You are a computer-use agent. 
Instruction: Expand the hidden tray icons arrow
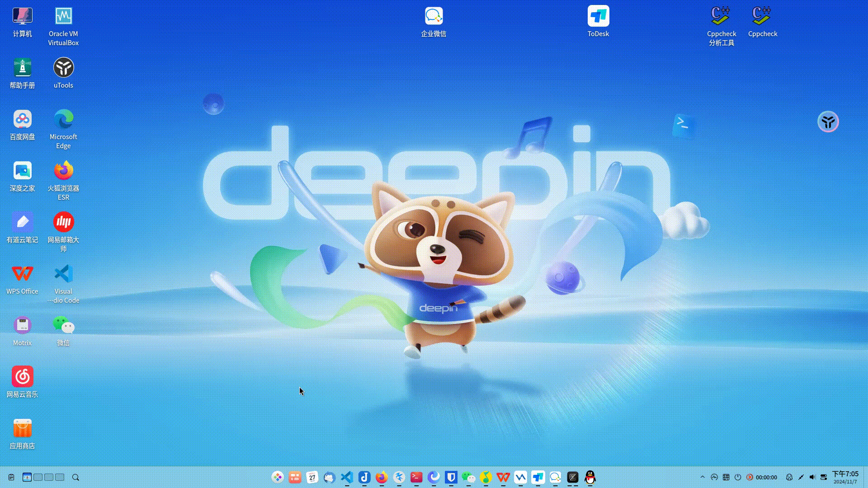(x=703, y=477)
